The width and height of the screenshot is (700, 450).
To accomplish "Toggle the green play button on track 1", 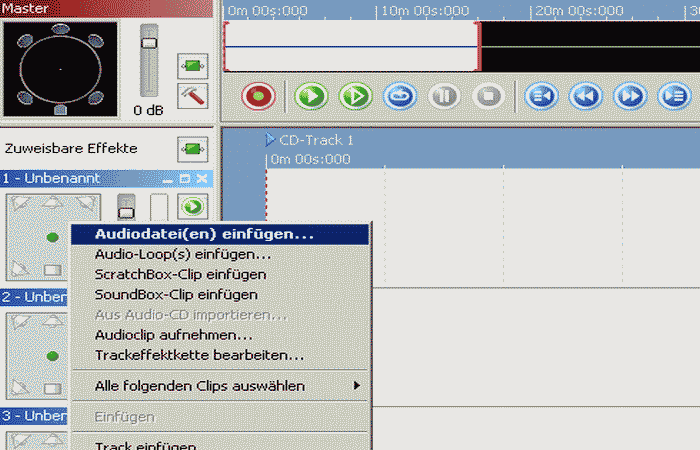I will 191,207.
